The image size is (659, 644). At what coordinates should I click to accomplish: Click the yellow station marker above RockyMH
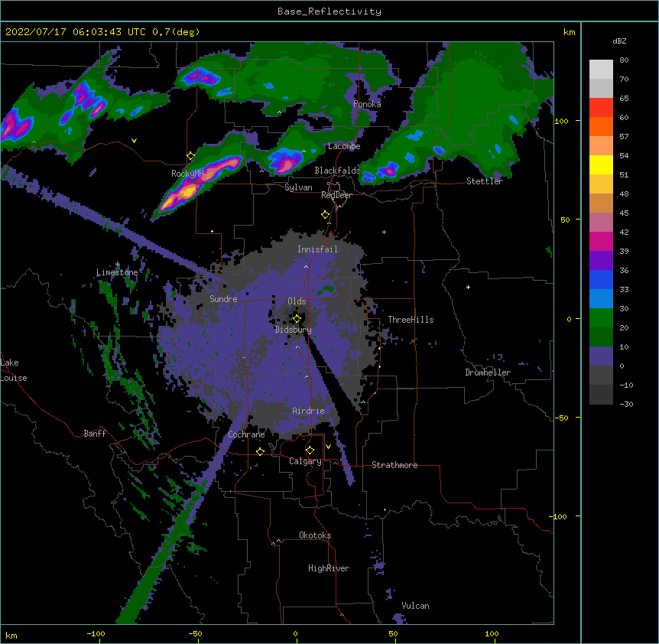point(190,156)
